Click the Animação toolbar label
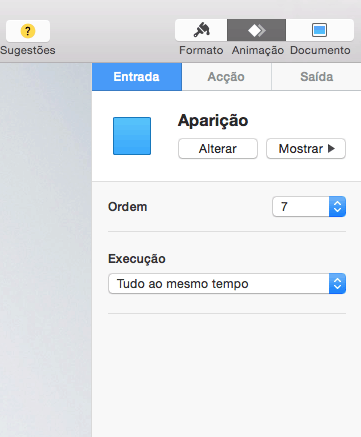The height and width of the screenshot is (437, 361). point(258,50)
